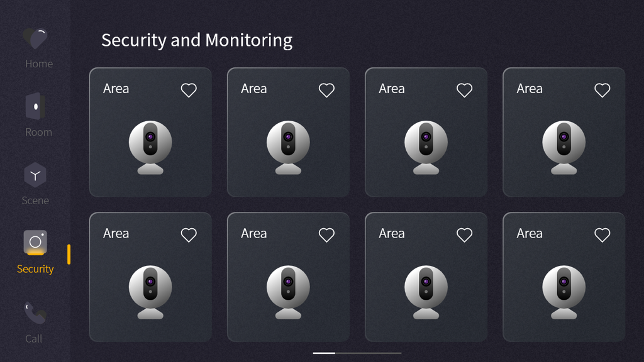644x362 pixels.
Task: Click the camera thumbnail in the third top-row card
Action: coord(426,148)
